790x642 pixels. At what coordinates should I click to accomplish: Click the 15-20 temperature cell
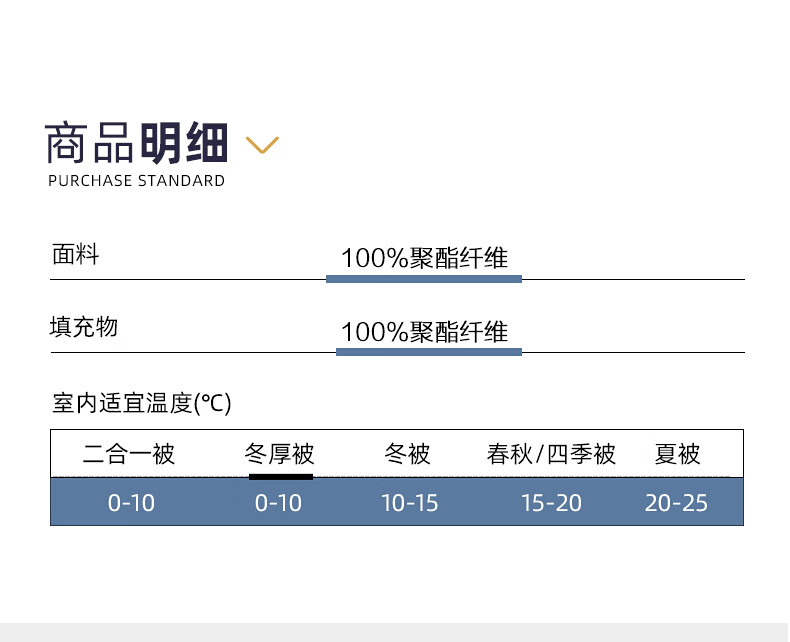pos(551,503)
